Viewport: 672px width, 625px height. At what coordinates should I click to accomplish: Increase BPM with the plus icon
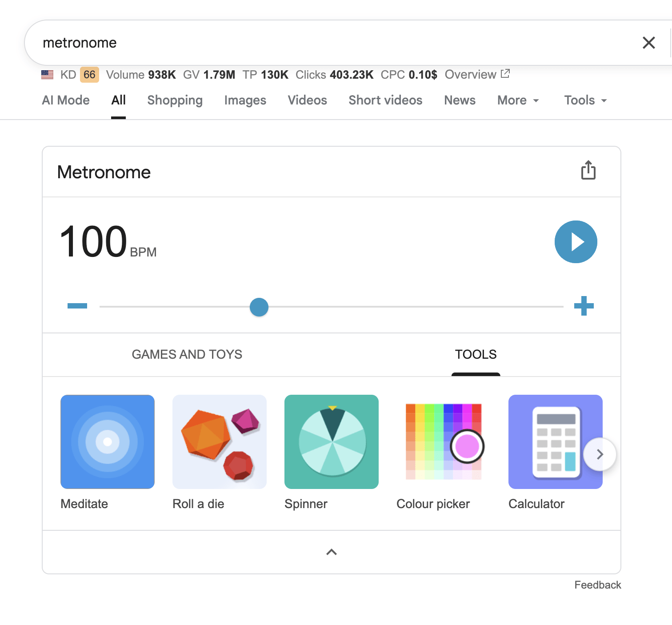[x=584, y=306]
